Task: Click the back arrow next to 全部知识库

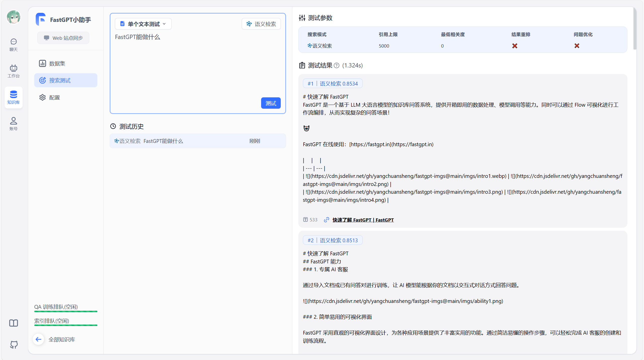Action: coord(38,339)
